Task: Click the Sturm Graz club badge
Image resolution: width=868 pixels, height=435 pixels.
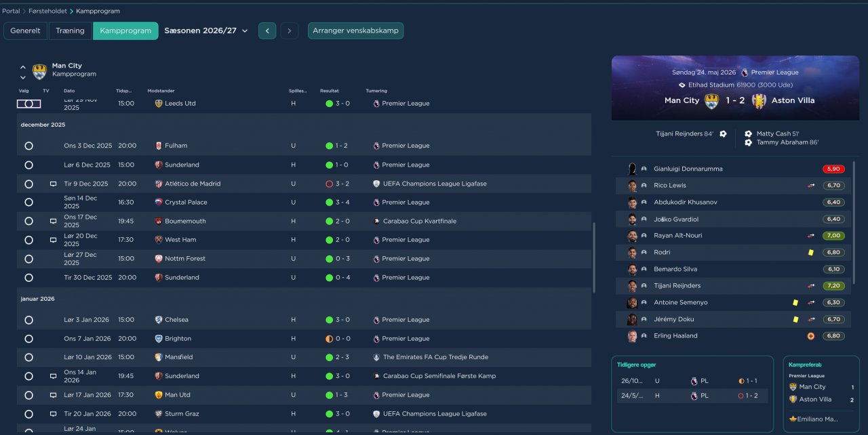Action: tap(159, 414)
